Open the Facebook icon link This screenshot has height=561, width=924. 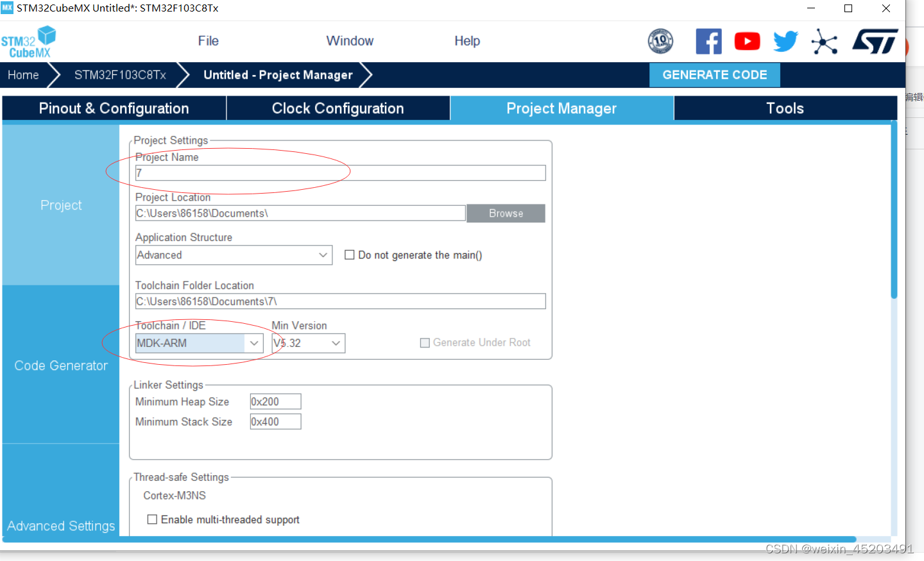tap(708, 42)
